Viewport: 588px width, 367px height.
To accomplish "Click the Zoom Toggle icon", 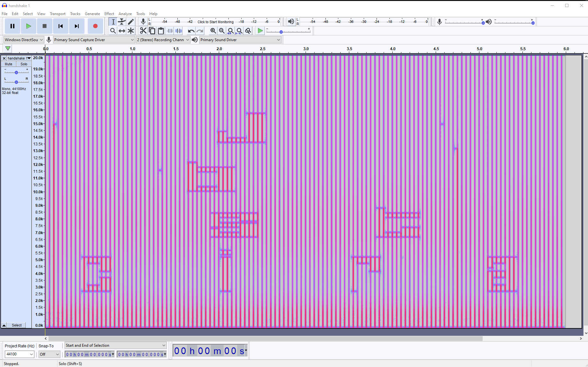I will coord(248,31).
